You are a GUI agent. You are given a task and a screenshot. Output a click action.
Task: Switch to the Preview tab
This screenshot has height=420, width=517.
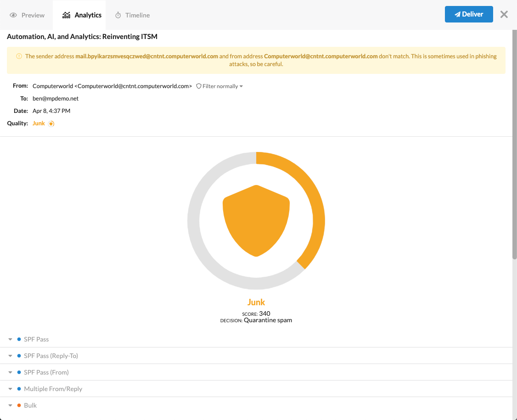point(27,15)
